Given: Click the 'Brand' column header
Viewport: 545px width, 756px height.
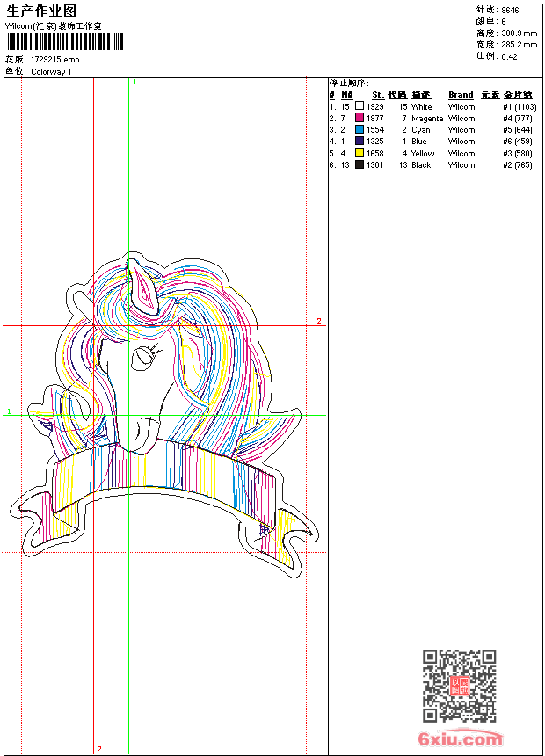Looking at the screenshot, I should 461,95.
